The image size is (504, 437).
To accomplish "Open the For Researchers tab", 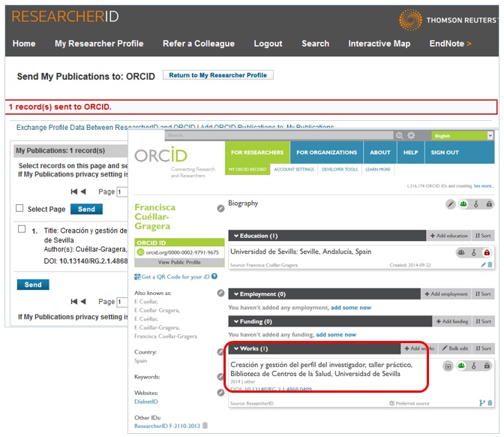I will click(257, 152).
